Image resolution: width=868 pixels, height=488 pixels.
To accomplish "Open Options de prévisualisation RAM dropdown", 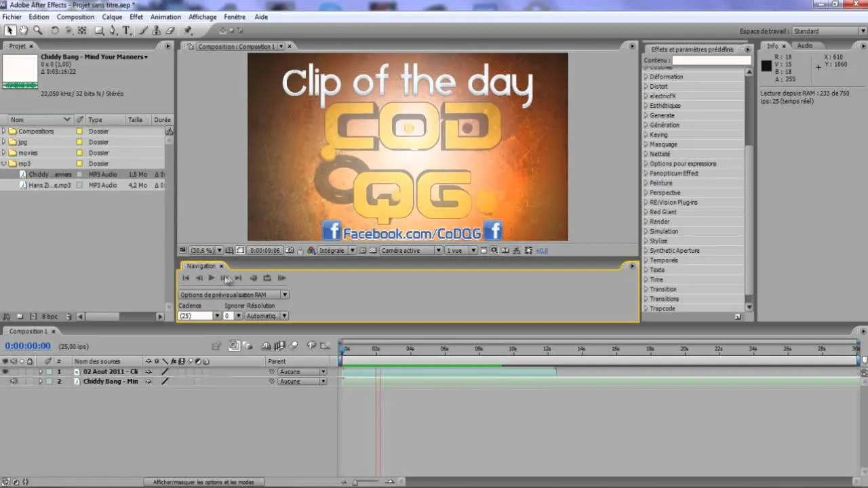I will 234,295.
